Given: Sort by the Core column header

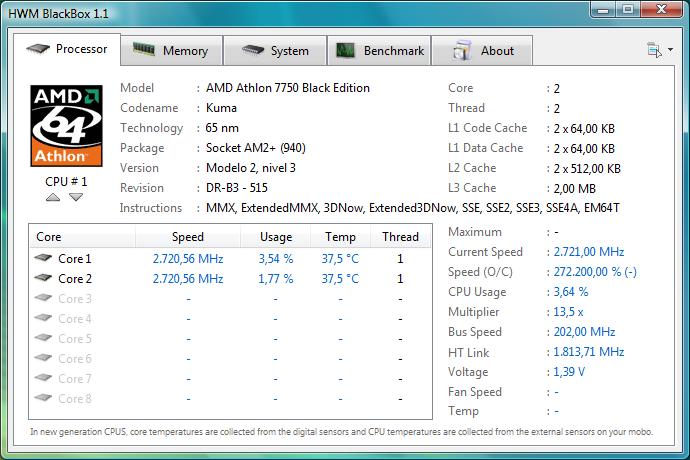Looking at the screenshot, I should [x=82, y=237].
